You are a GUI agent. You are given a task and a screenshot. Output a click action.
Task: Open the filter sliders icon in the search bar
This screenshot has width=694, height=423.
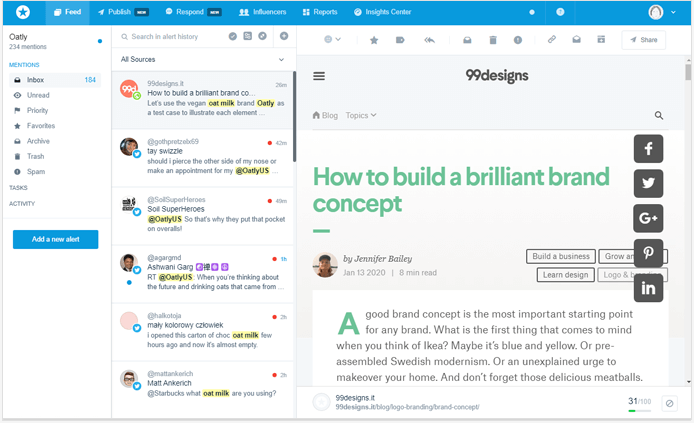coord(247,36)
